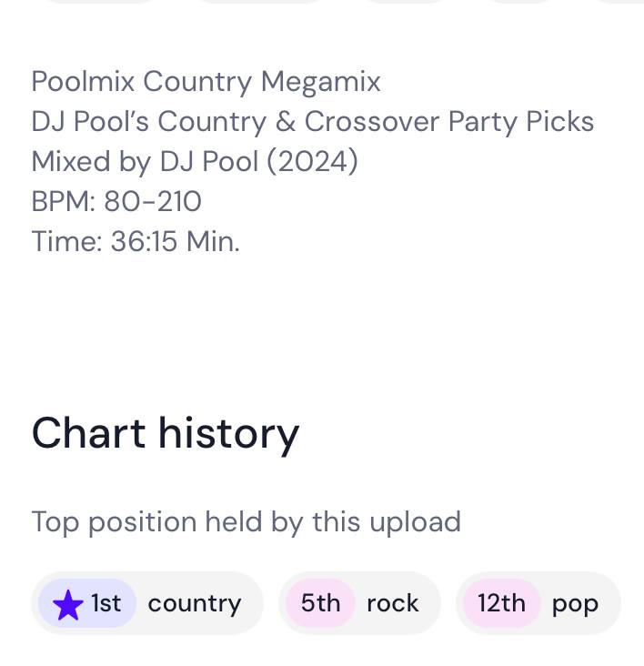This screenshot has width=644, height=666.
Task: Tap the rightmost cut-off tag chip at top
Action: [x=617, y=1]
